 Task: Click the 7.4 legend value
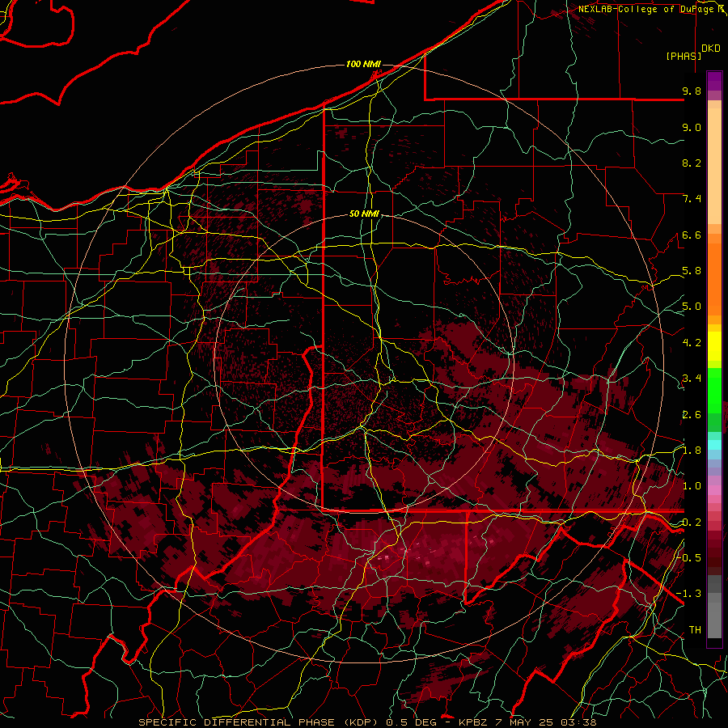[x=692, y=199]
